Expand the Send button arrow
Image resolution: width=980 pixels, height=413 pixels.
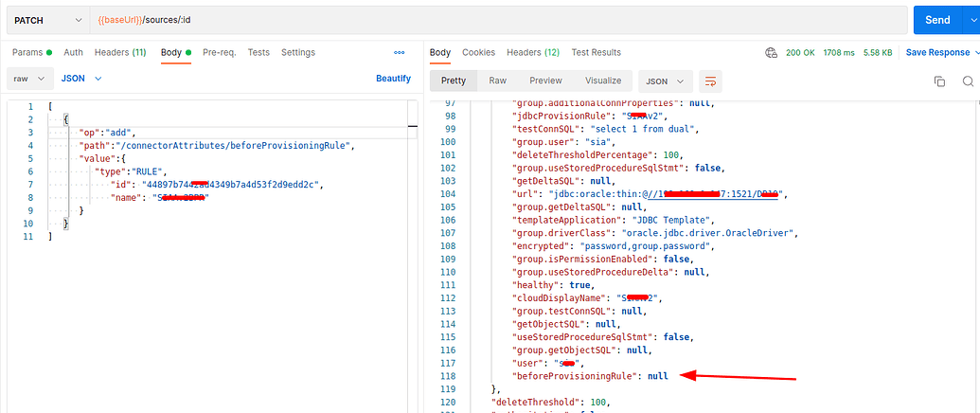coord(971,20)
